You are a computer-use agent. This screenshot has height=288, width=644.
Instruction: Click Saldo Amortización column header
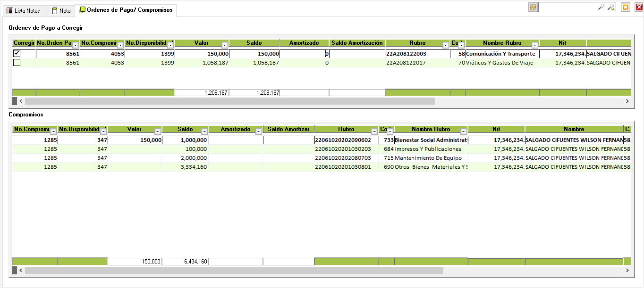point(357,43)
